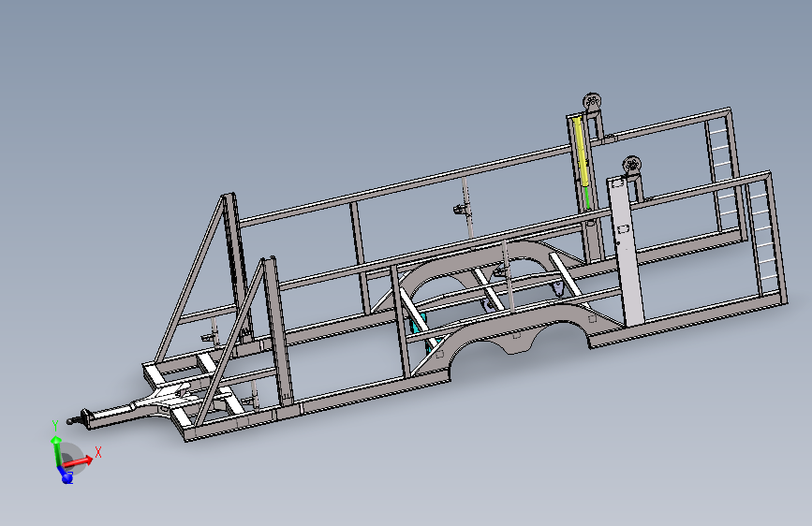Click the red X axis arrow on triad
The width and height of the screenshot is (812, 526).
[80, 461]
